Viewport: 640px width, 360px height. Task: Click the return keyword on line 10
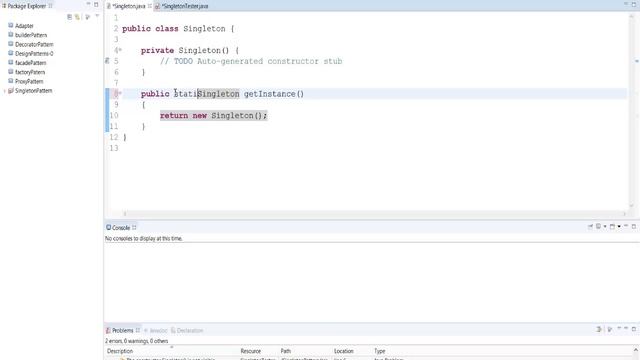click(x=174, y=116)
